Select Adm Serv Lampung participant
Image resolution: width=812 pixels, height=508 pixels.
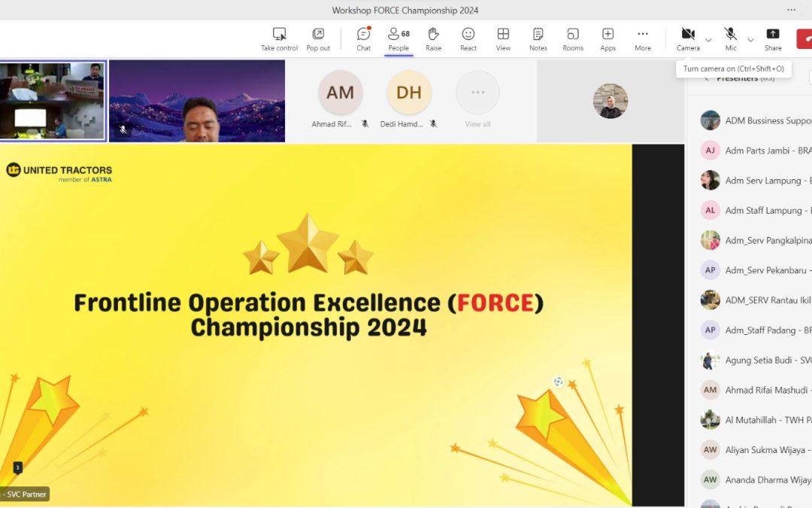[x=756, y=181]
